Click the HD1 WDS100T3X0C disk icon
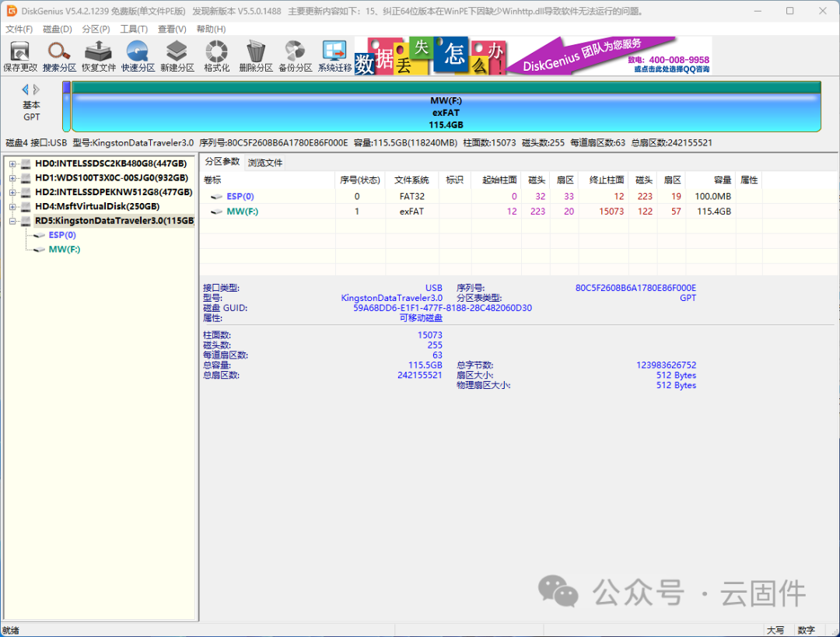The height and width of the screenshot is (637, 840). [26, 178]
